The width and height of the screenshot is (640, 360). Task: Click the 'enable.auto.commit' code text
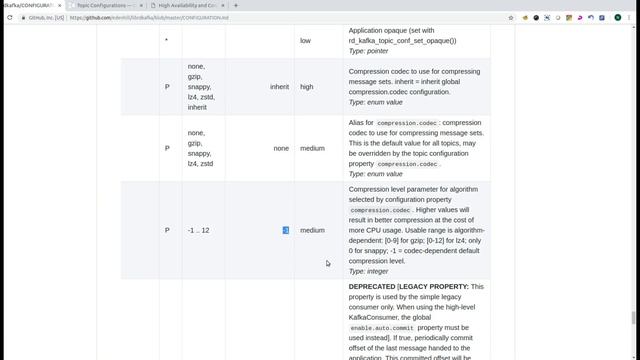tap(382, 328)
